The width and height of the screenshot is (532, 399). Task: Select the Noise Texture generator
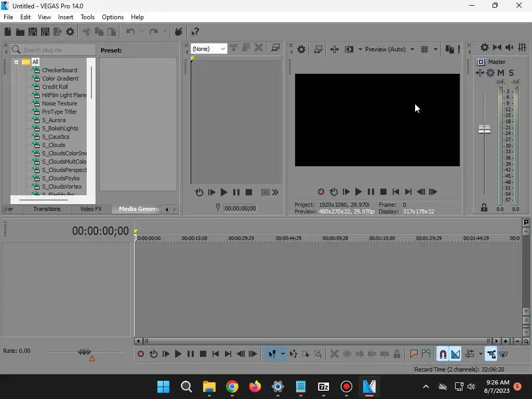[59, 103]
